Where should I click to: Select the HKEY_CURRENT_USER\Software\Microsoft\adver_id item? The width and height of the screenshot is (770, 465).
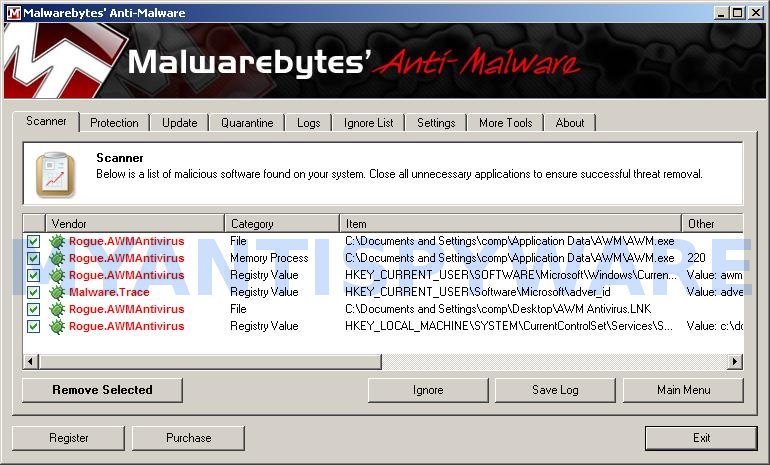tap(477, 292)
